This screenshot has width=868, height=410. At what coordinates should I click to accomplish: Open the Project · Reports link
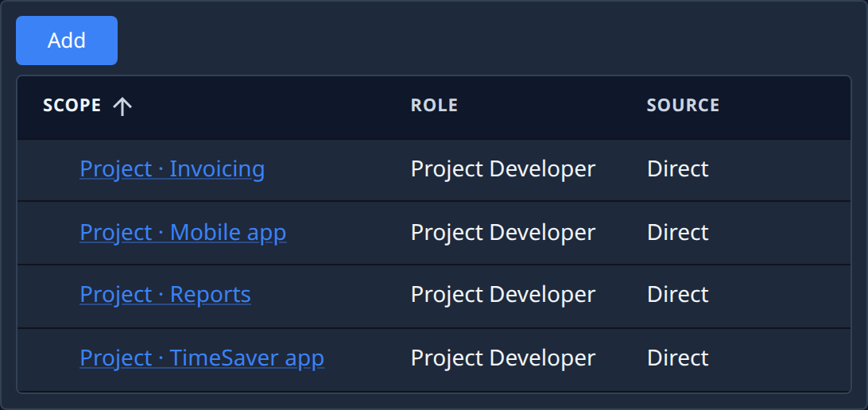(x=165, y=295)
